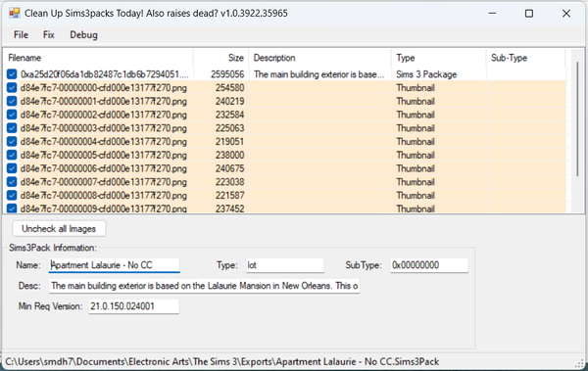Sort by the Type column header
The width and height of the screenshot is (588, 371).
pyautogui.click(x=439, y=58)
